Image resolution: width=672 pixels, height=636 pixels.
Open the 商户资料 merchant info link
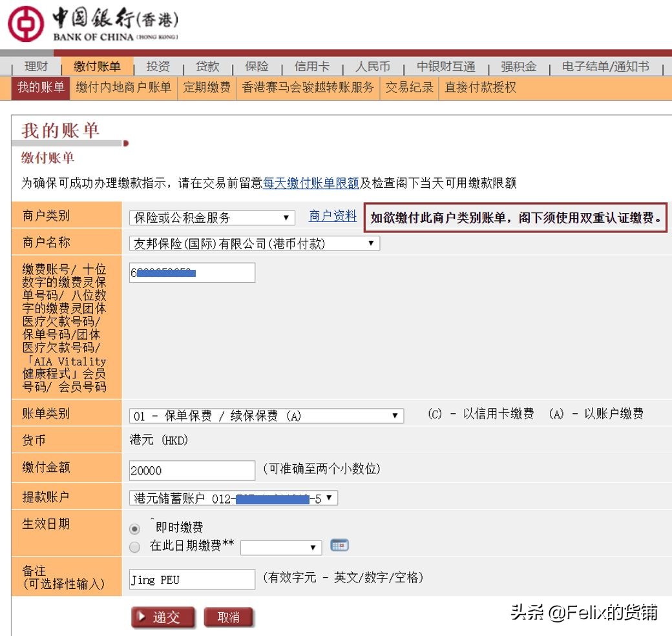[x=332, y=217]
